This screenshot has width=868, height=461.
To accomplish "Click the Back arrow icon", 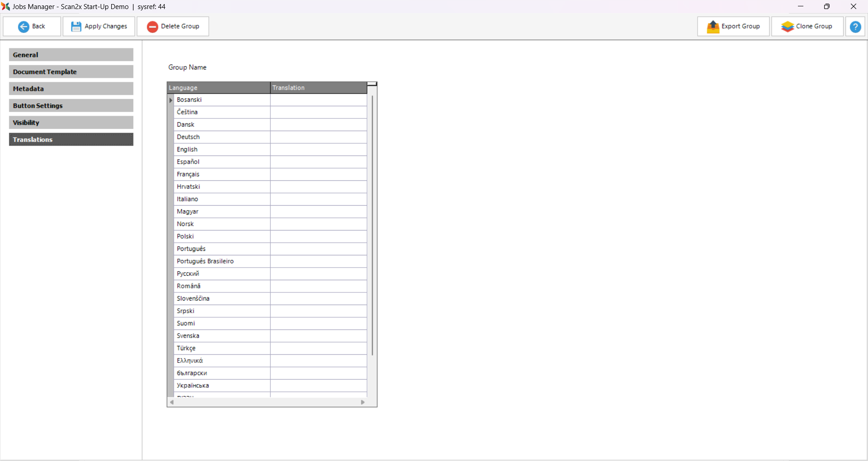I will tap(24, 27).
